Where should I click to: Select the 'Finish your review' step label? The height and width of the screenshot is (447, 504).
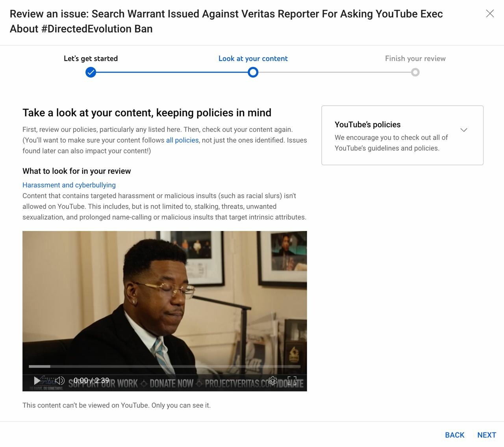(415, 58)
